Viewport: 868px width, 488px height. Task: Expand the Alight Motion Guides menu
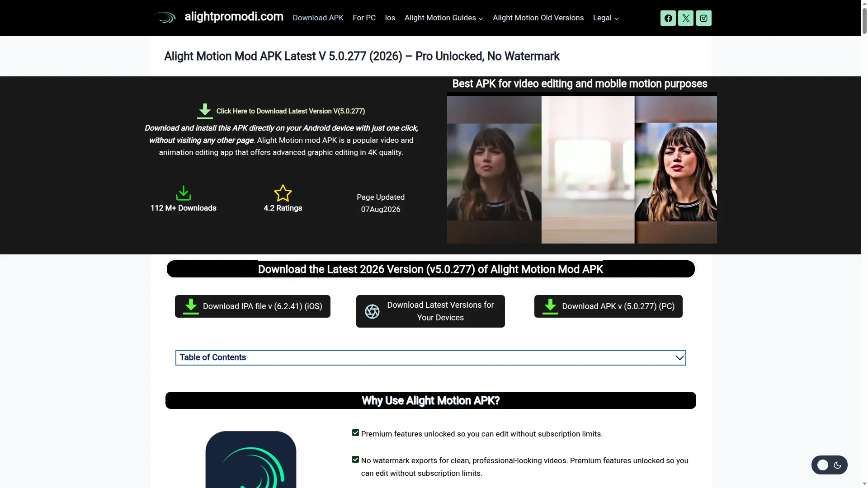[444, 18]
